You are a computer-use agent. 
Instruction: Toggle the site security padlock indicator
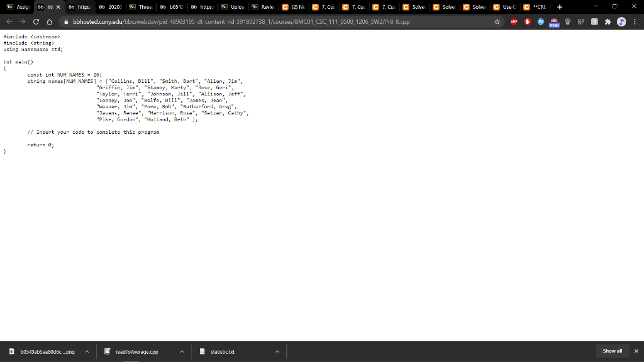click(x=67, y=21)
